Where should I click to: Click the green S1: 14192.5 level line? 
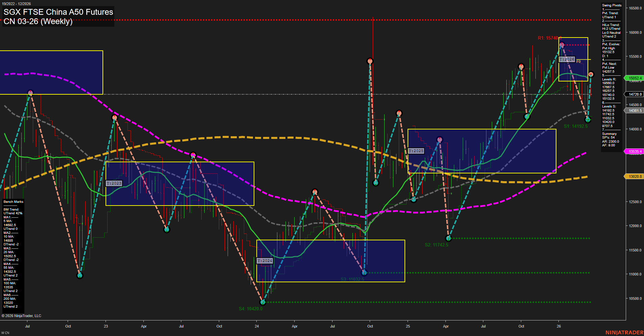pyautogui.click(x=575, y=125)
